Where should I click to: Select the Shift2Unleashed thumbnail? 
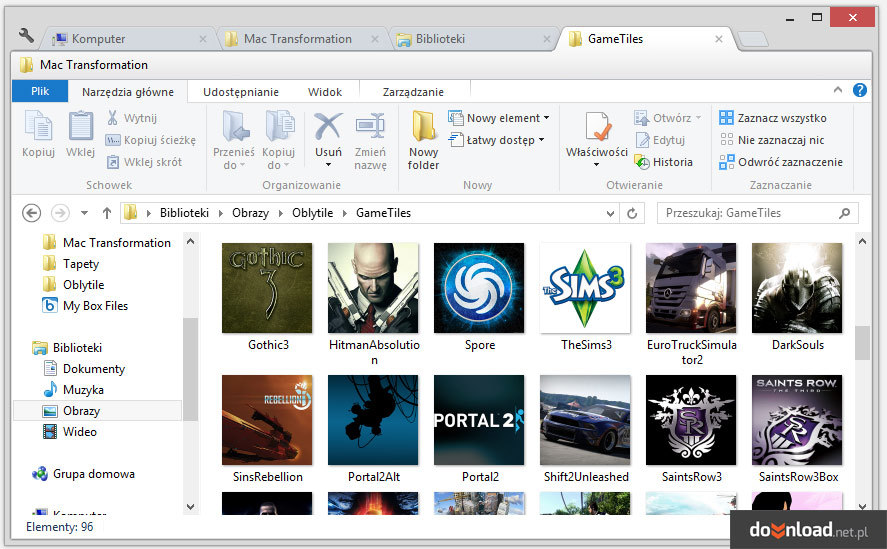tap(585, 420)
